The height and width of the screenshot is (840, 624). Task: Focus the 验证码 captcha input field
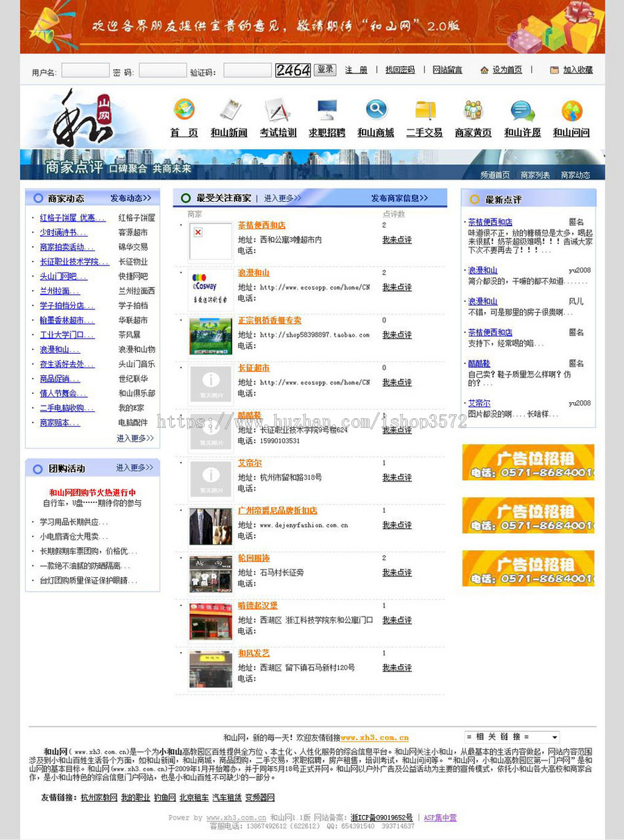click(248, 70)
